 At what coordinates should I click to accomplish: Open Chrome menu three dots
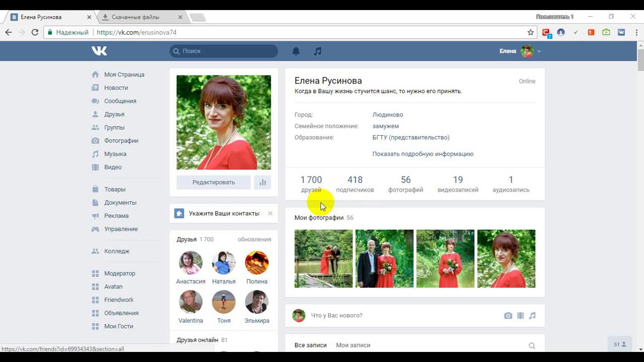pos(635,32)
